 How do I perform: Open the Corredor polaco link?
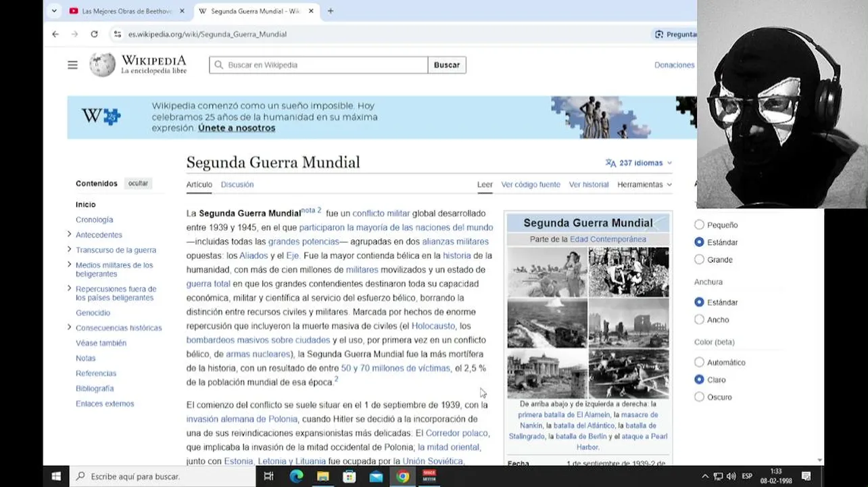pos(456,433)
